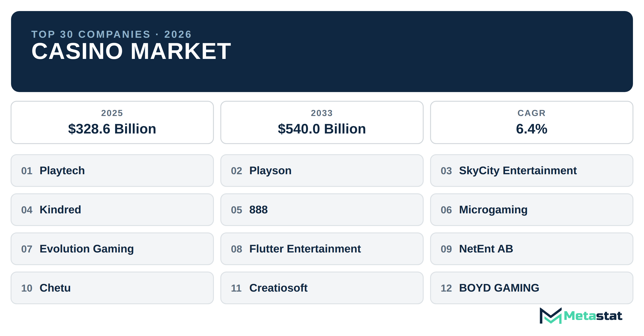
Task: Pick the Microgaming company card
Action: [532, 210]
